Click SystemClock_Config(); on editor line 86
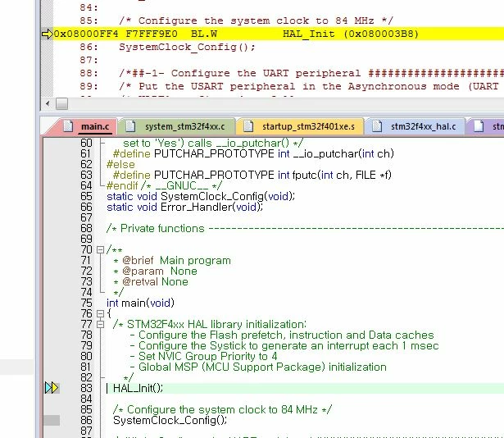Viewport: 504px width, 438px height. (x=170, y=420)
